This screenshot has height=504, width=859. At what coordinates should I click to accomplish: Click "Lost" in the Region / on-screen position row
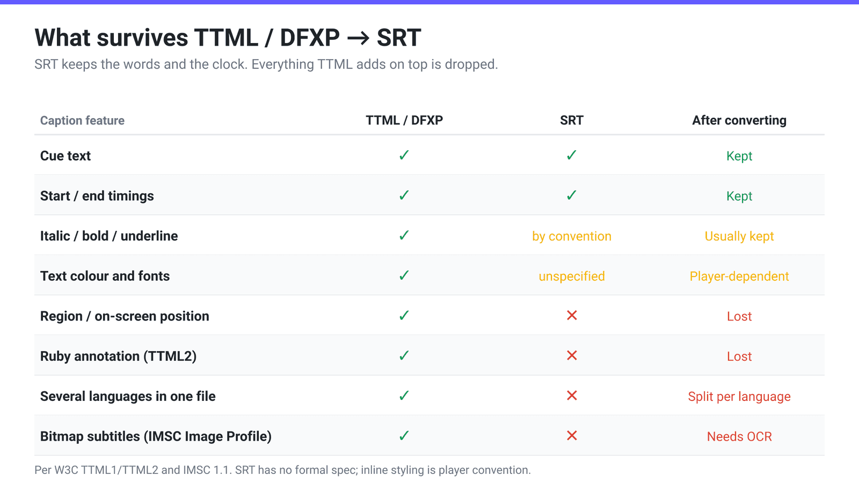pyautogui.click(x=739, y=316)
